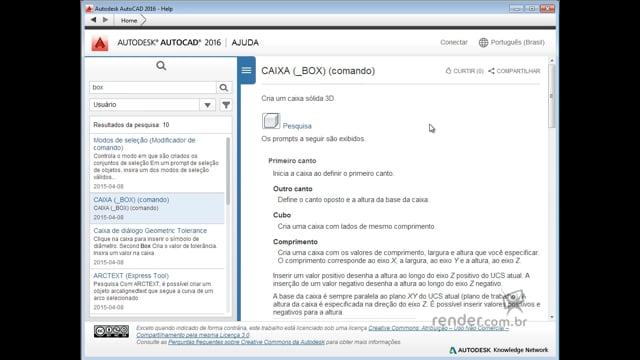Click the red Autodesk A logo

click(x=100, y=43)
